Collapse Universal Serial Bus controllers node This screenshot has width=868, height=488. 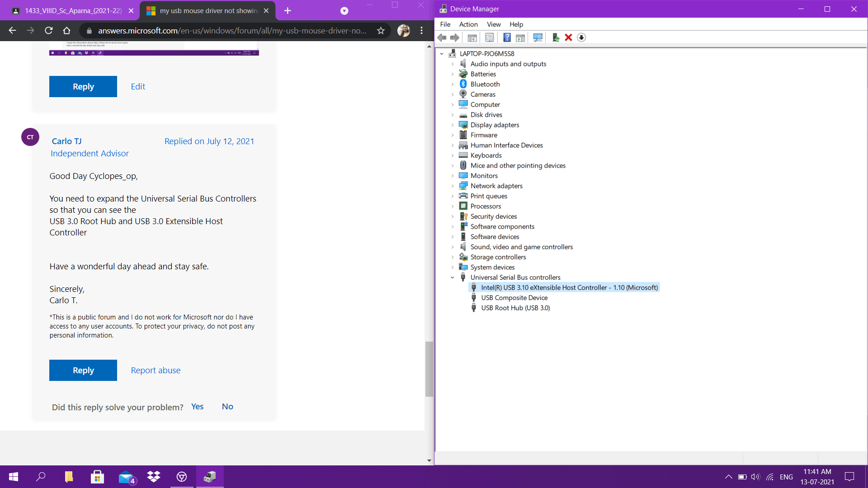point(452,277)
